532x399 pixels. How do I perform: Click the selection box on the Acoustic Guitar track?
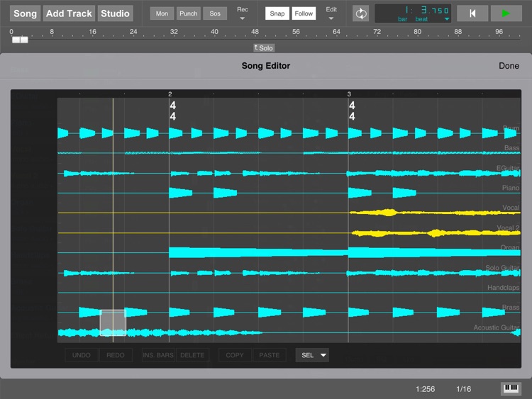[113, 322]
